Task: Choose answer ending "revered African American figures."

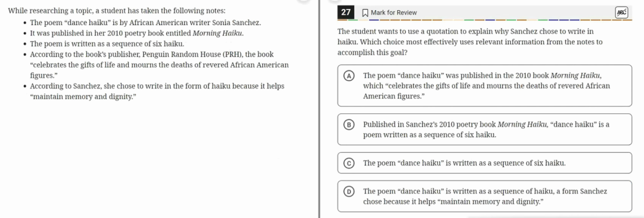Action: tap(485, 85)
